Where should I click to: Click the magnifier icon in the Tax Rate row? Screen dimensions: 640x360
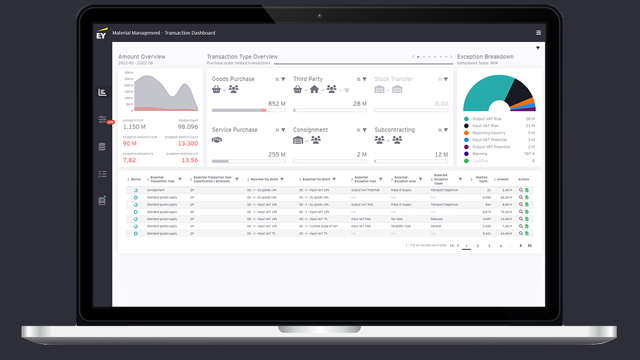[x=521, y=219]
